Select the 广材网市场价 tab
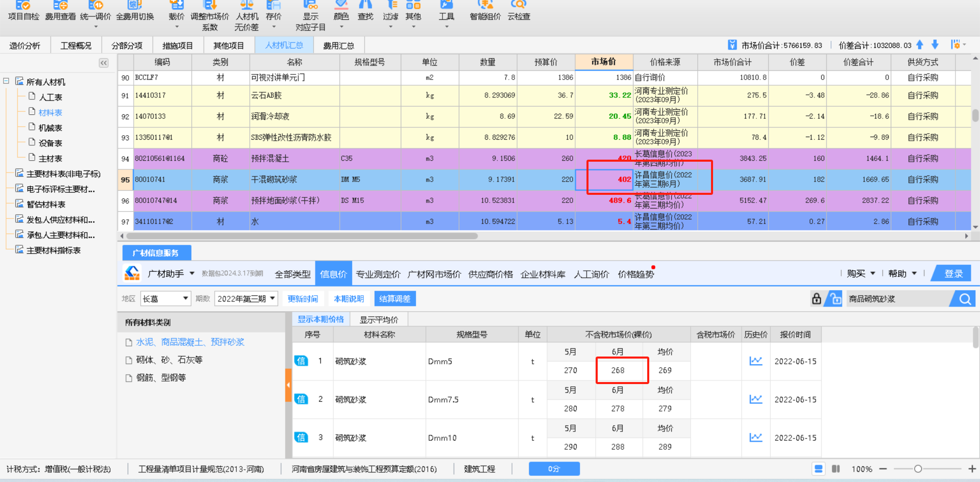 (x=434, y=274)
